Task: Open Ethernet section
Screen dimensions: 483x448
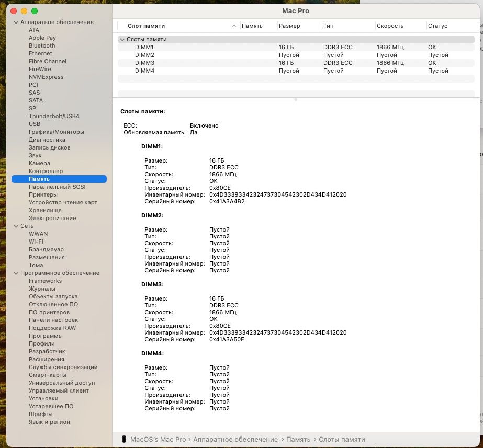Action: pyautogui.click(x=40, y=53)
